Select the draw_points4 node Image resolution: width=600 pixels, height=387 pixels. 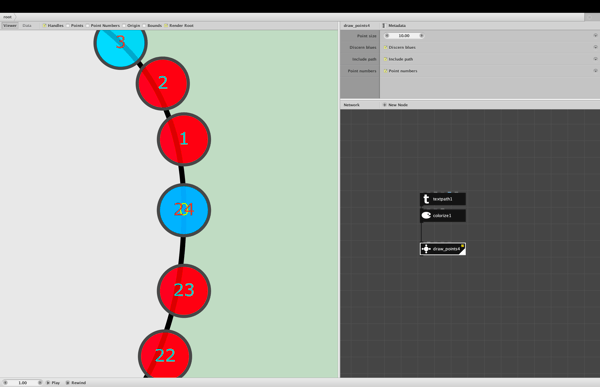tap(443, 249)
